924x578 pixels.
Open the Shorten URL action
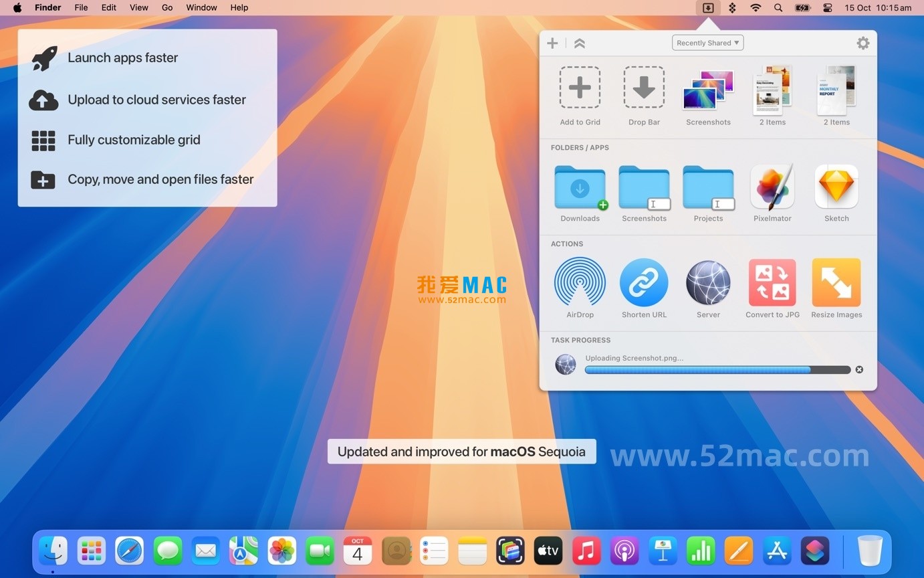(643, 282)
